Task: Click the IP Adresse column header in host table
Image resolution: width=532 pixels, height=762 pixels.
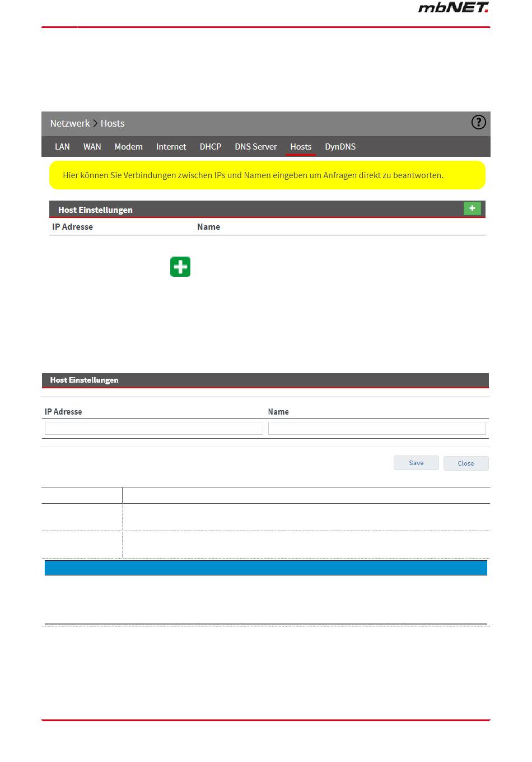Action: (72, 227)
